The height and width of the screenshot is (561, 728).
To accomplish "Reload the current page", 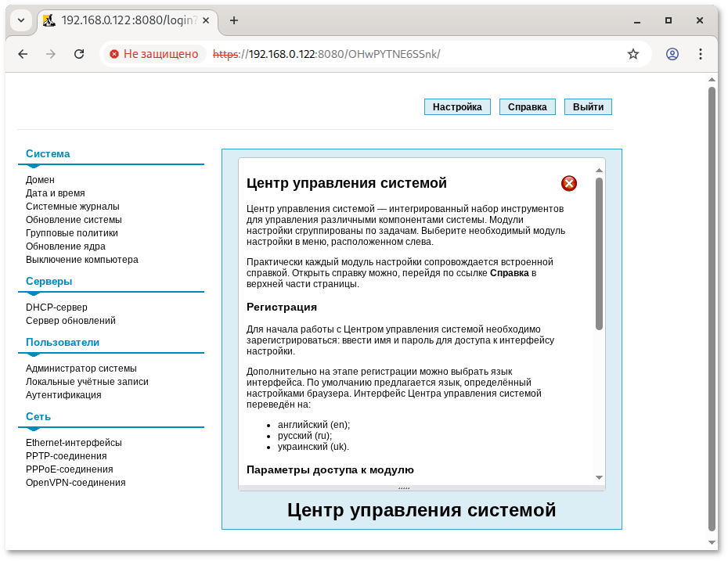I will tap(78, 54).
